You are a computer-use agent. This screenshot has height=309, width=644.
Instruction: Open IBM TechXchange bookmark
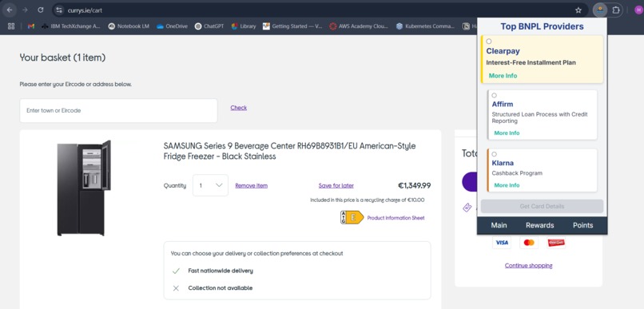(x=70, y=26)
